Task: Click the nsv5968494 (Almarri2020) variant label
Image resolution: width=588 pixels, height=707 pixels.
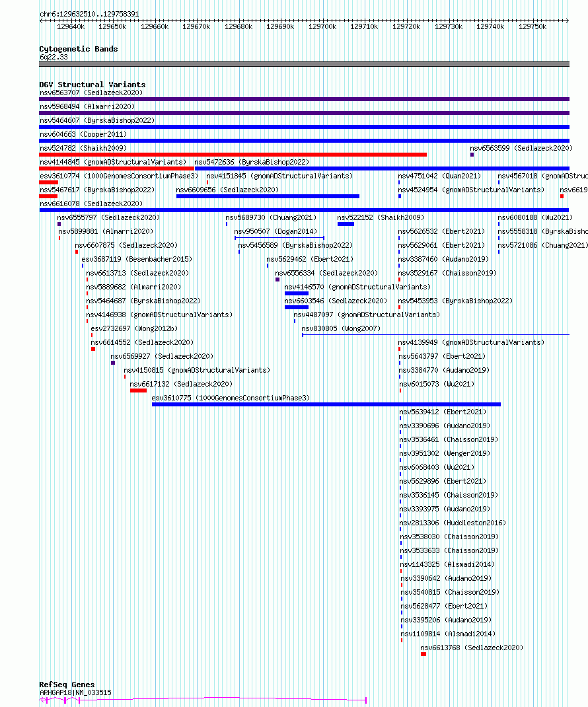Action: click(x=87, y=106)
